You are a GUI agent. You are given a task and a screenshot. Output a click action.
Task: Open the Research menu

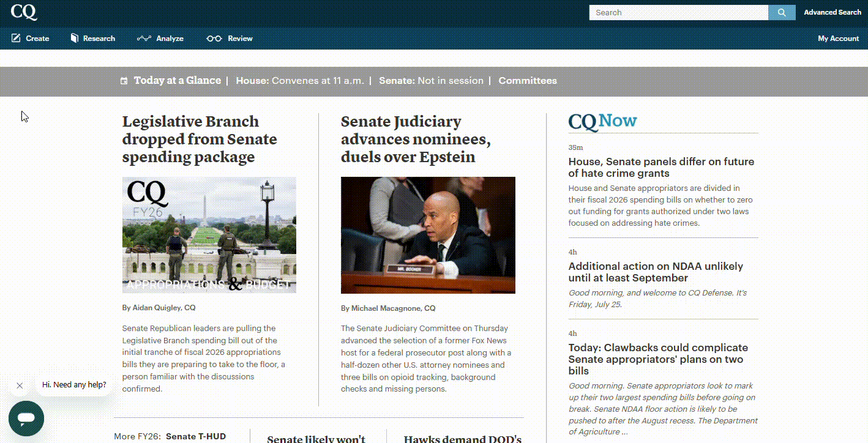tap(92, 38)
